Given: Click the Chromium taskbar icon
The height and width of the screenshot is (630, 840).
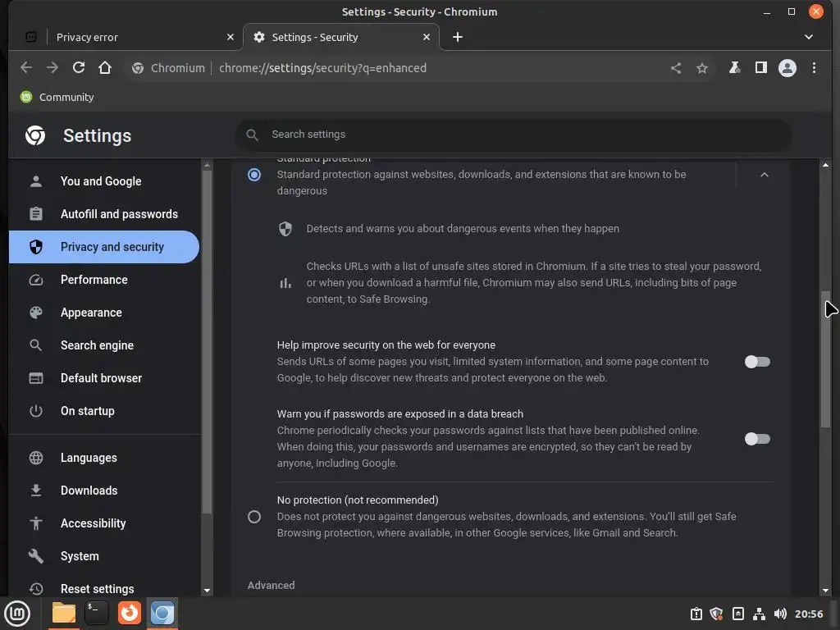Looking at the screenshot, I should point(162,613).
